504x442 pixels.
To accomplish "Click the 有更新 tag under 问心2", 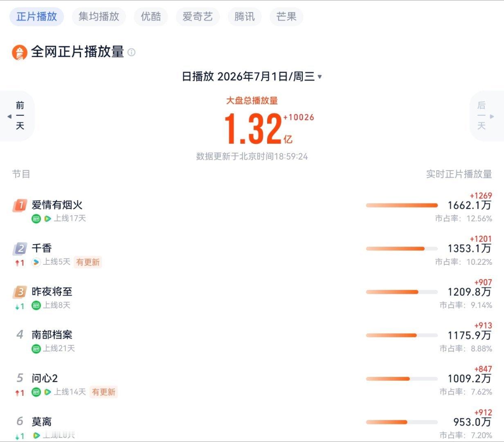I will click(x=103, y=392).
